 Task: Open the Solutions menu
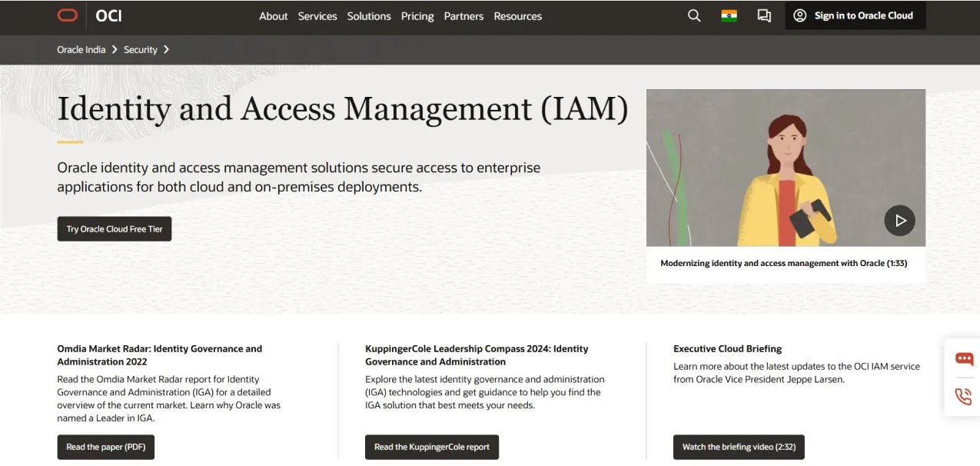369,16
